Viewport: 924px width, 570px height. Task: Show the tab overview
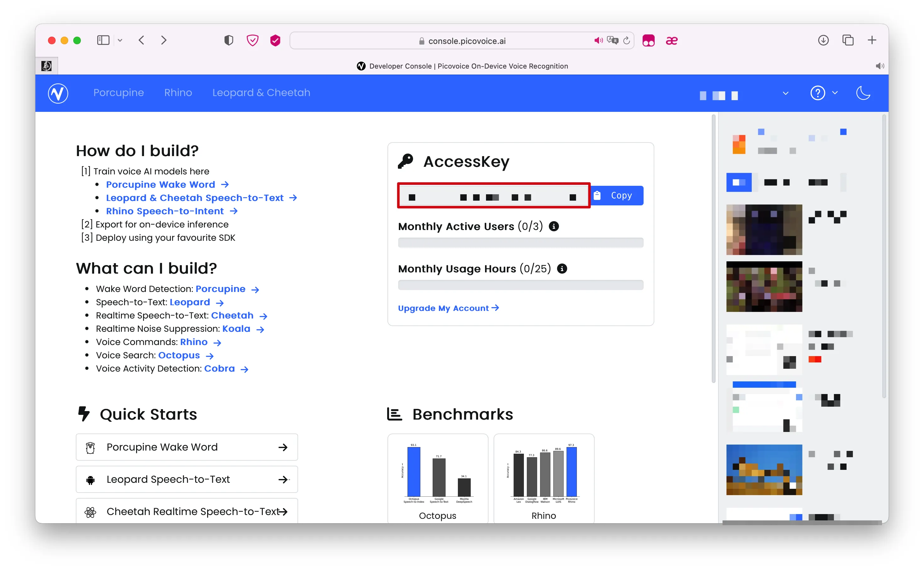(848, 40)
